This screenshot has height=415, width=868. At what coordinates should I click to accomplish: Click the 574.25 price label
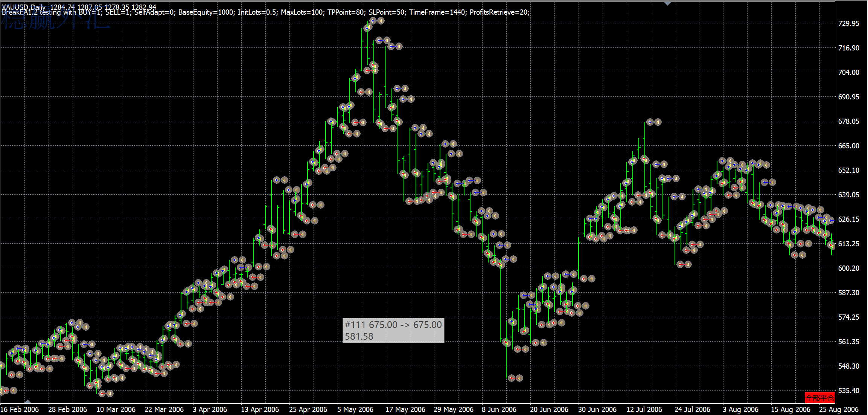[849, 317]
